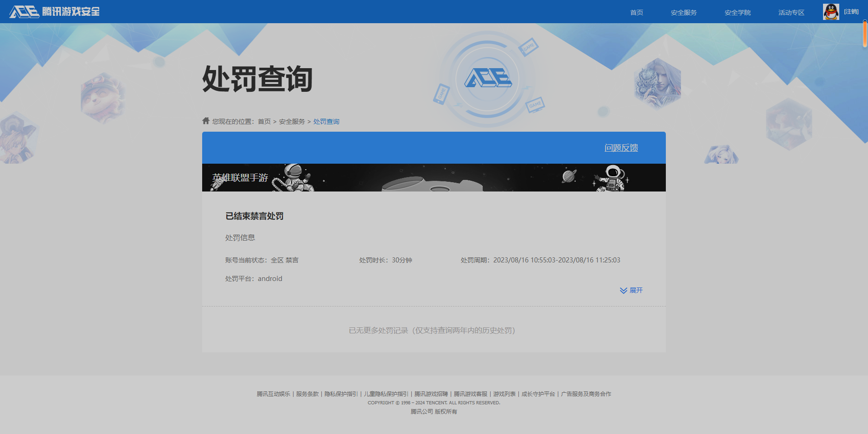The height and width of the screenshot is (434, 868).
Task: Open 腾讯游戏招聘 footer link
Action: coord(431,394)
